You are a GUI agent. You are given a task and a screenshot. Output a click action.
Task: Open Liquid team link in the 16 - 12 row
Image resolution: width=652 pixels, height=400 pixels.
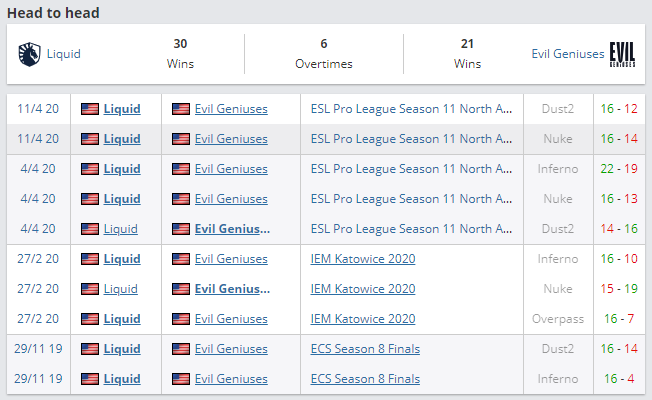122,109
